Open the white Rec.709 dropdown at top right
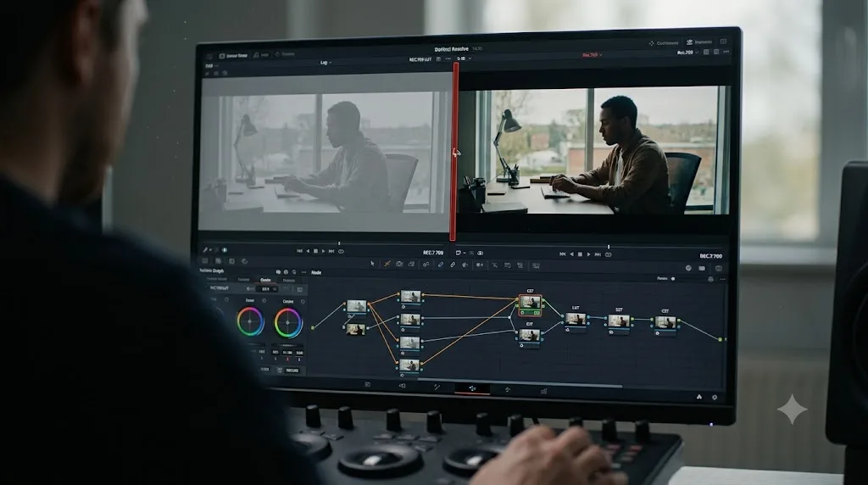Viewport: 868px width, 485px height. click(x=687, y=53)
